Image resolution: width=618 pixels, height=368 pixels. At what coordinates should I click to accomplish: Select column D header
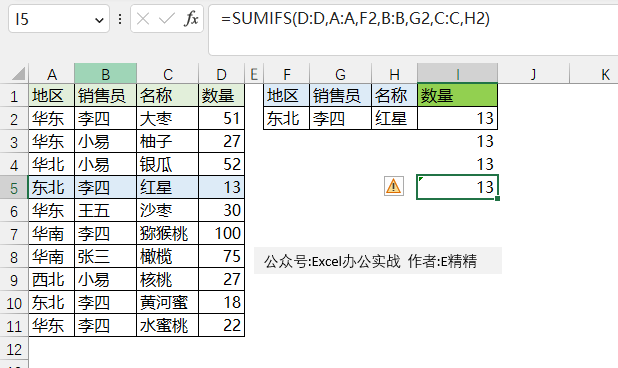pos(222,74)
